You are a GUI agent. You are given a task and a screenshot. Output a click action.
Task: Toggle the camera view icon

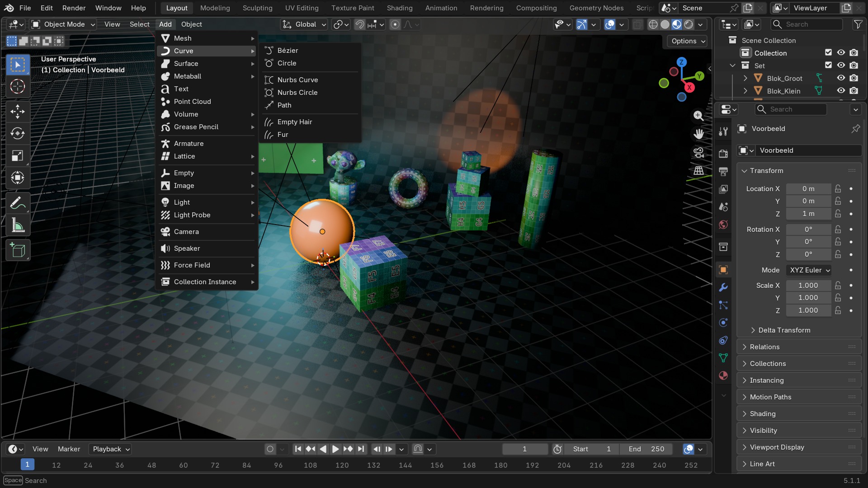pyautogui.click(x=698, y=152)
